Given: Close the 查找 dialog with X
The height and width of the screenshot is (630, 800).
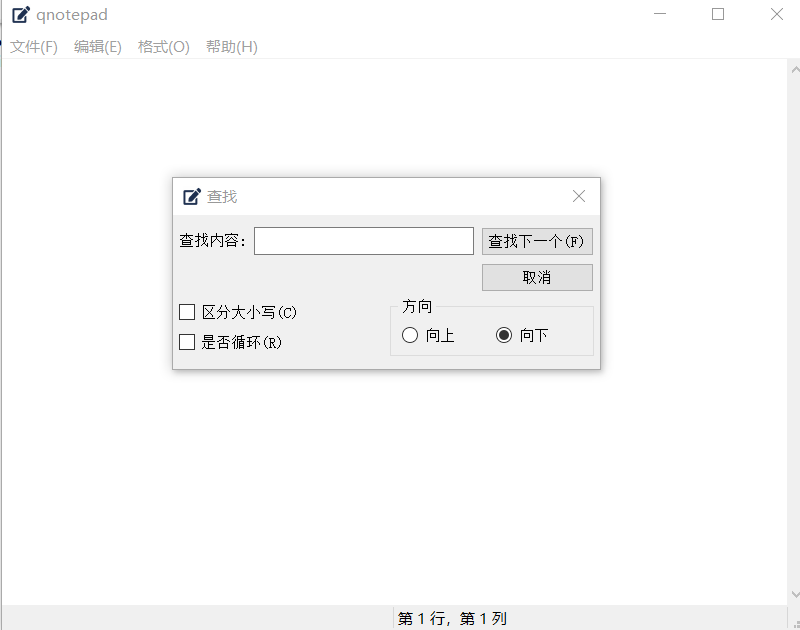Looking at the screenshot, I should [579, 196].
